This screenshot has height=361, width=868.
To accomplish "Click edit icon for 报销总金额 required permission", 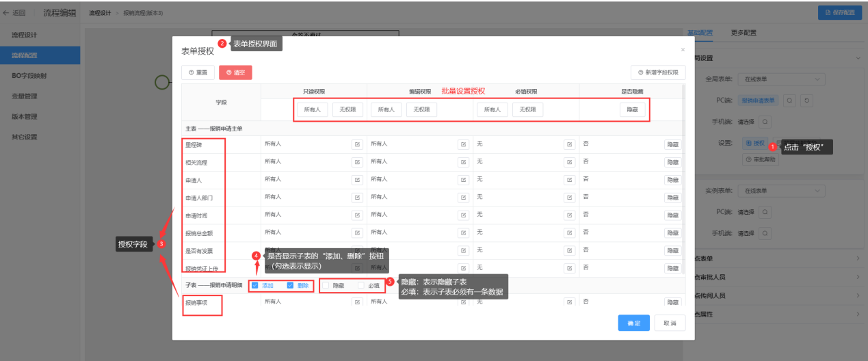I will coord(569,233).
